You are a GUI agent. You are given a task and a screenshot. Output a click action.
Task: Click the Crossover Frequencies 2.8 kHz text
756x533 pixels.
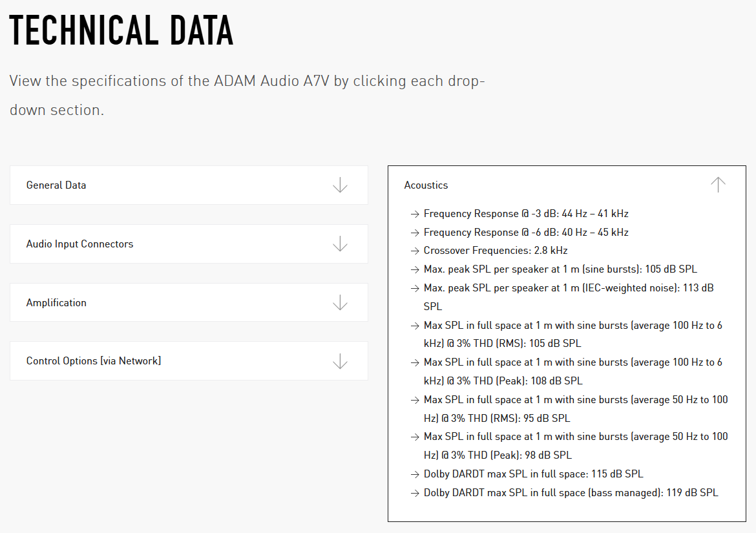click(x=496, y=251)
